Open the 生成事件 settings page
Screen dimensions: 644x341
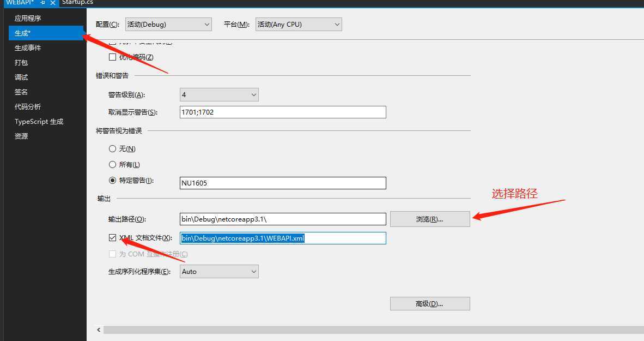pyautogui.click(x=28, y=47)
